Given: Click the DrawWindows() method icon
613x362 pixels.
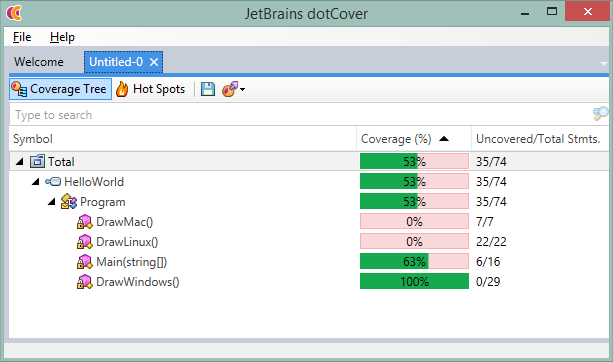Looking at the screenshot, I should [84, 281].
